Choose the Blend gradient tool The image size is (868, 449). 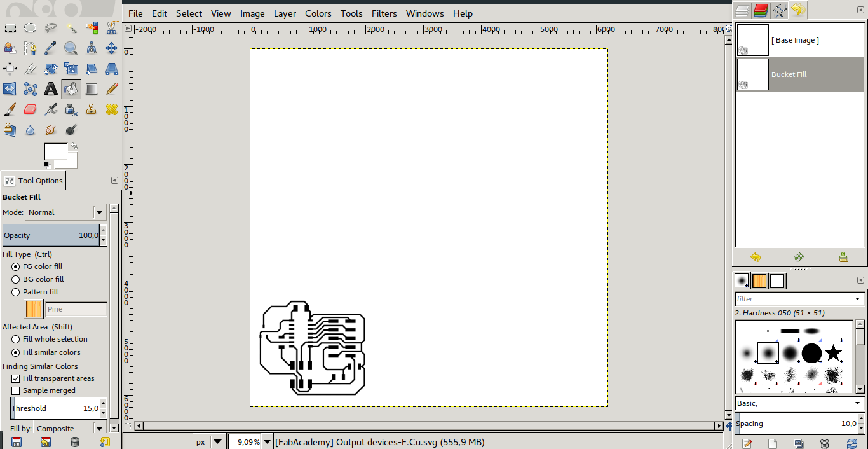coord(92,89)
